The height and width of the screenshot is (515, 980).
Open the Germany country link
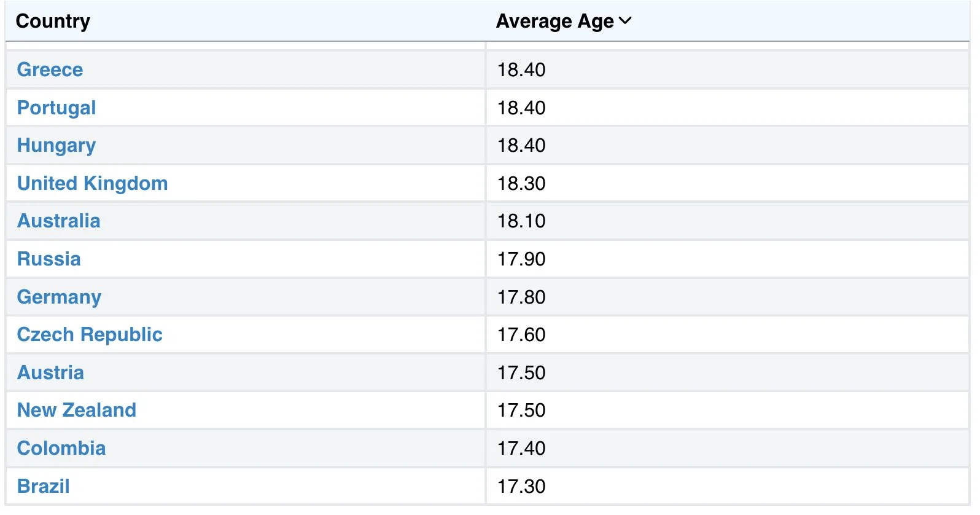(59, 297)
